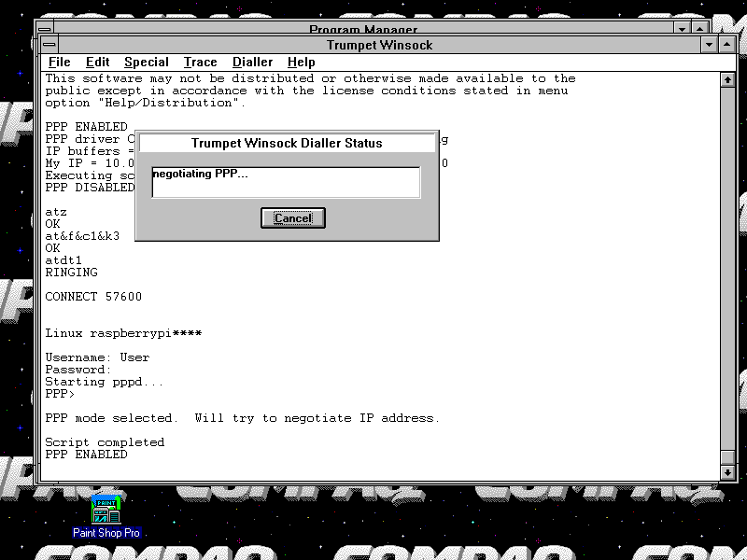This screenshot has height=560, width=747.
Task: Click the 'RINGING' line
Action: pos(72,273)
